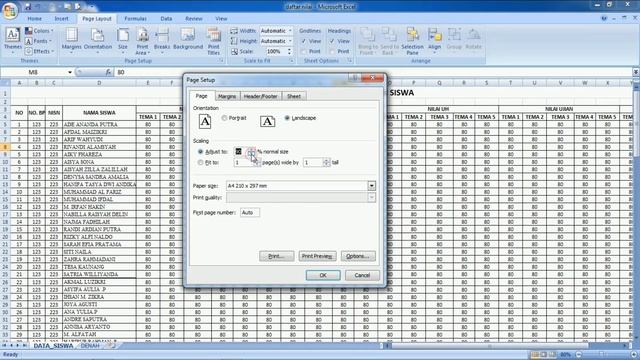Select the Portrait orientation radio button
The height and width of the screenshot is (360, 640).
coord(224,118)
